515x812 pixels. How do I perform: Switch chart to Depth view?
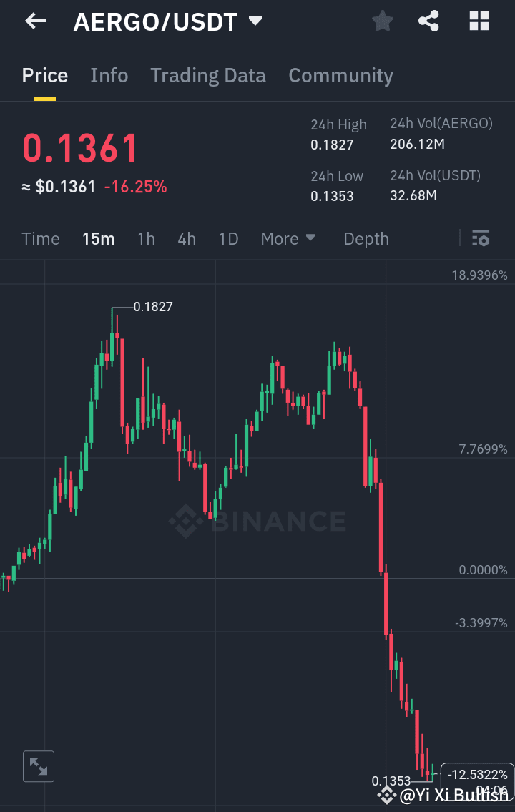[x=366, y=238]
